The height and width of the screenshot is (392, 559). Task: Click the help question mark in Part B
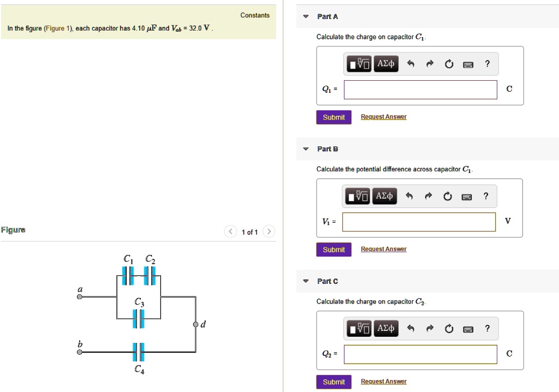[x=486, y=195]
